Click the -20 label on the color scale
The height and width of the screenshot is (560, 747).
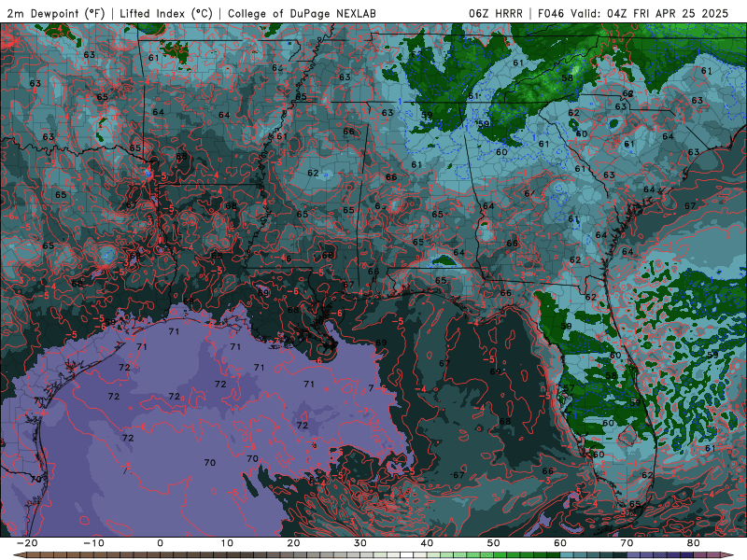[x=27, y=543]
